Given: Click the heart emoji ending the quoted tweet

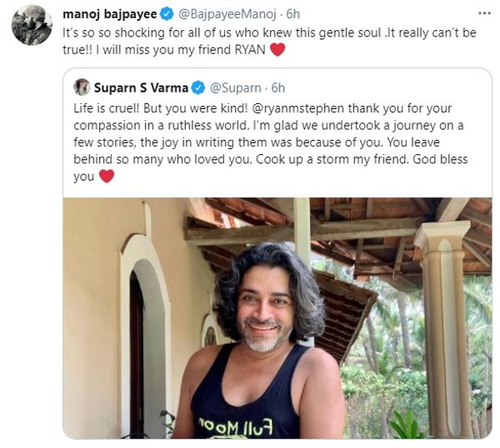Looking at the screenshot, I should (x=107, y=177).
